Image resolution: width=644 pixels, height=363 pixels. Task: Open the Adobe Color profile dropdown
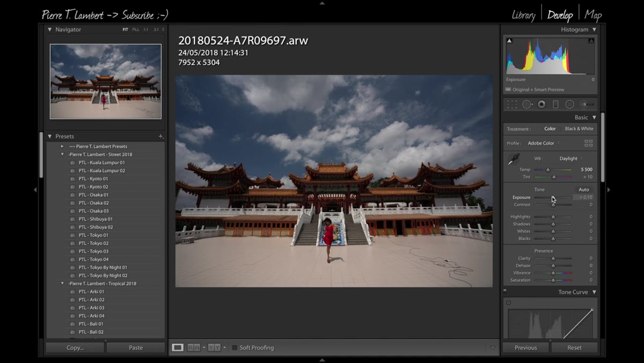[x=544, y=143]
